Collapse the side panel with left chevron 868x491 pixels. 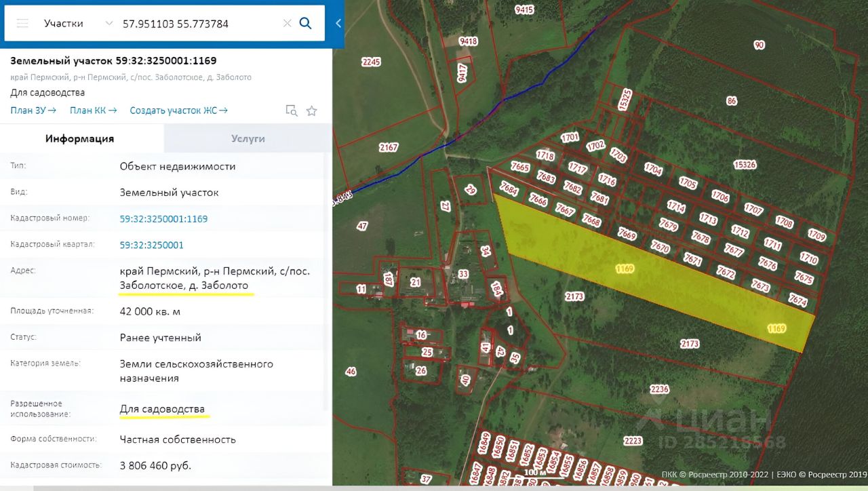(x=338, y=23)
